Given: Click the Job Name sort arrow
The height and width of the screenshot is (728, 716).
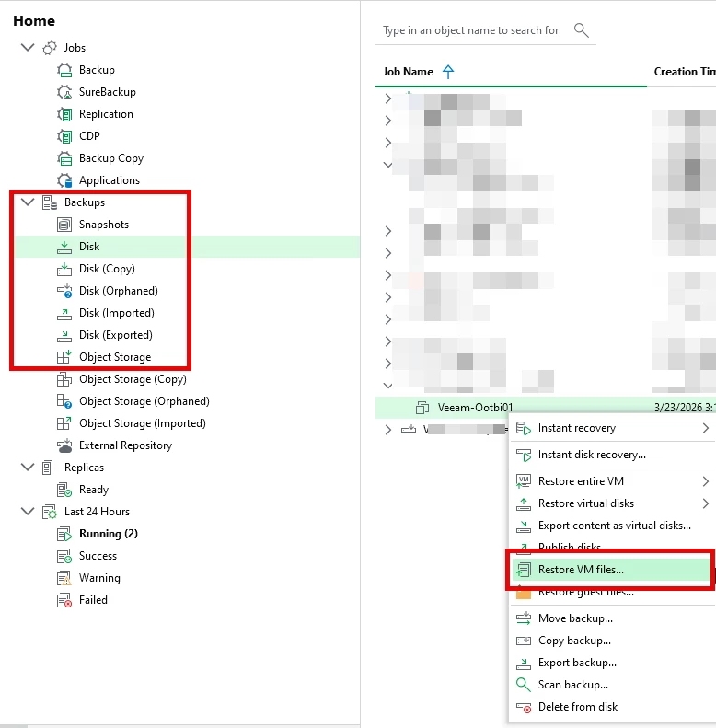Looking at the screenshot, I should 448,72.
